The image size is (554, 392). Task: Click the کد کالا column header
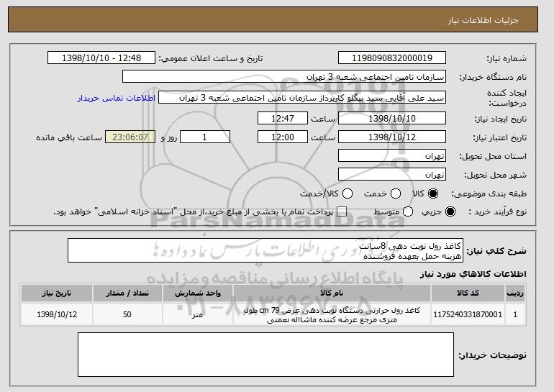[468, 293]
